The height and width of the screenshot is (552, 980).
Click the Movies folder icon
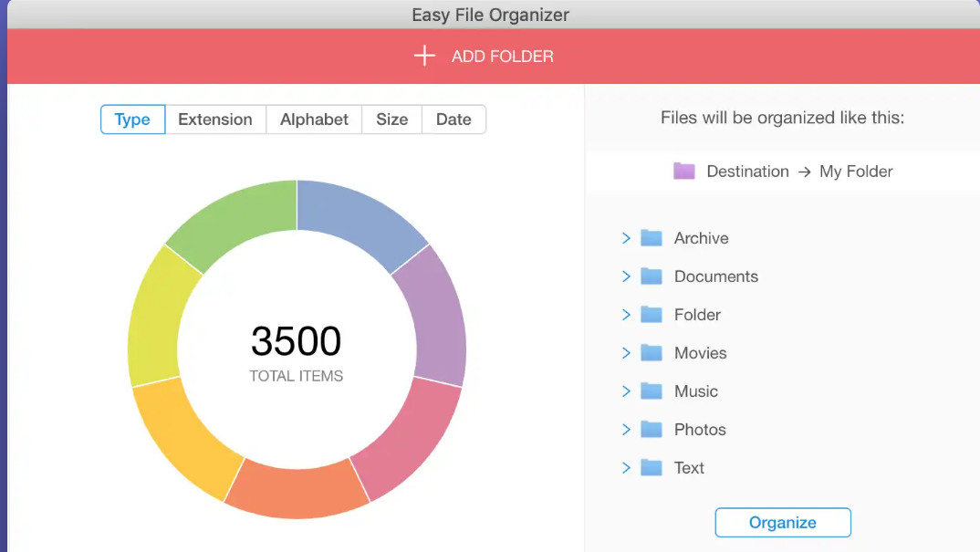point(652,353)
